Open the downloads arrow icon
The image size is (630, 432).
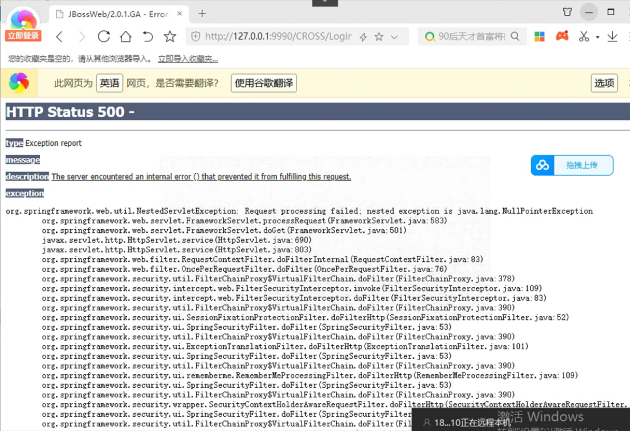click(x=612, y=37)
